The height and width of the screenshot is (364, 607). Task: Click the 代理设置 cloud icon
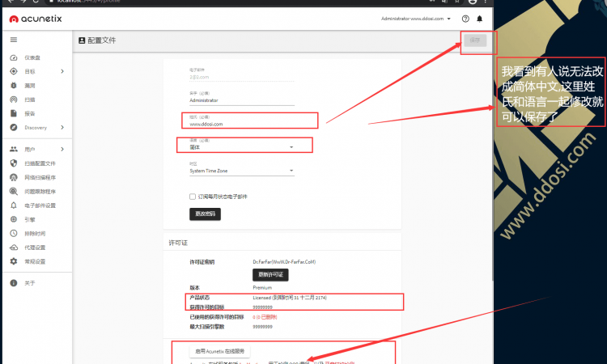point(14,248)
